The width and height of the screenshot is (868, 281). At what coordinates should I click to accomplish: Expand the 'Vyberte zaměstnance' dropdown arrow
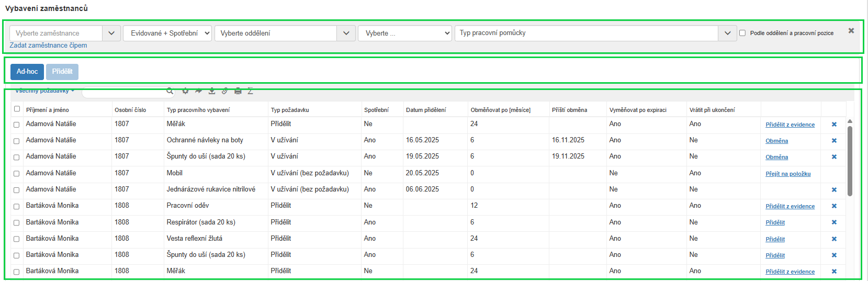click(x=111, y=33)
